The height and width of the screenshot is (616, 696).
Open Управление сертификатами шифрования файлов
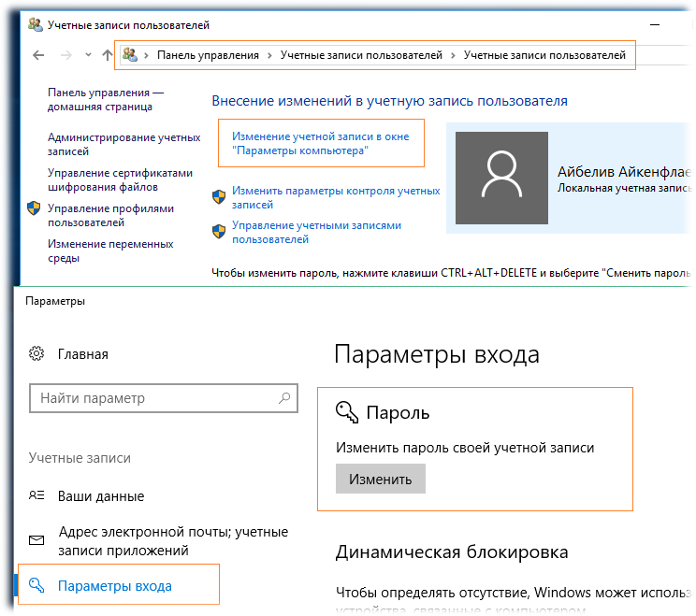[120, 180]
